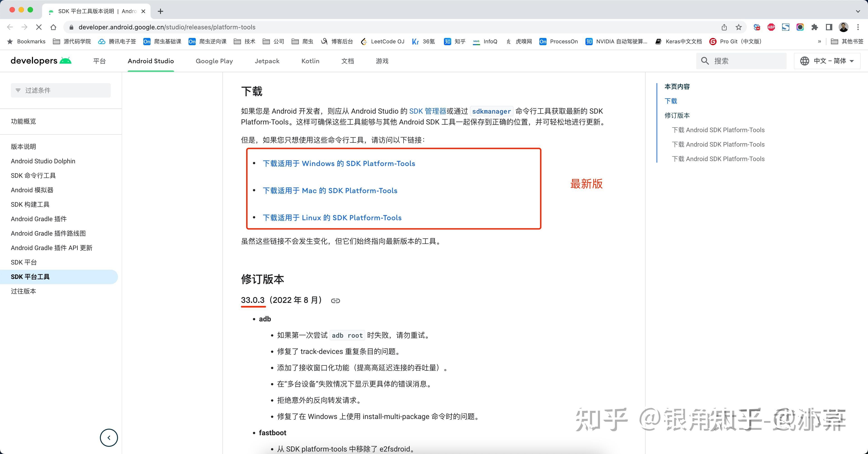This screenshot has height=454, width=868.
Task: Open the ABP Adblock Plus extension
Action: tap(771, 27)
